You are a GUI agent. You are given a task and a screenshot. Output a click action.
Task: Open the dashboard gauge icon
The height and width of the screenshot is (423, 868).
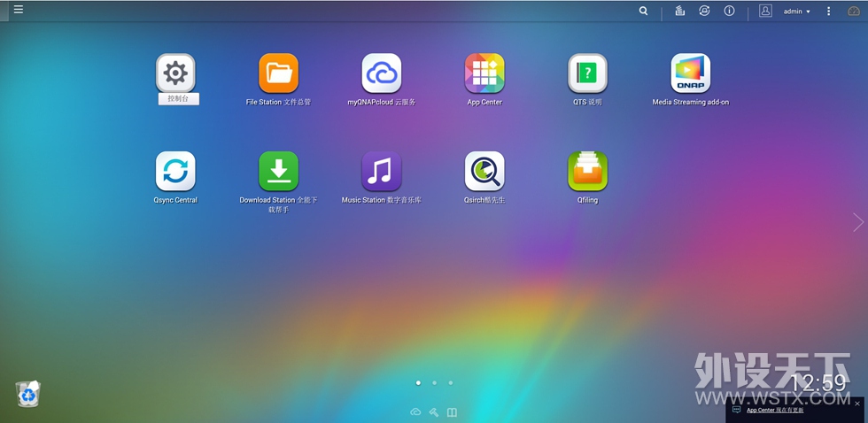[854, 11]
